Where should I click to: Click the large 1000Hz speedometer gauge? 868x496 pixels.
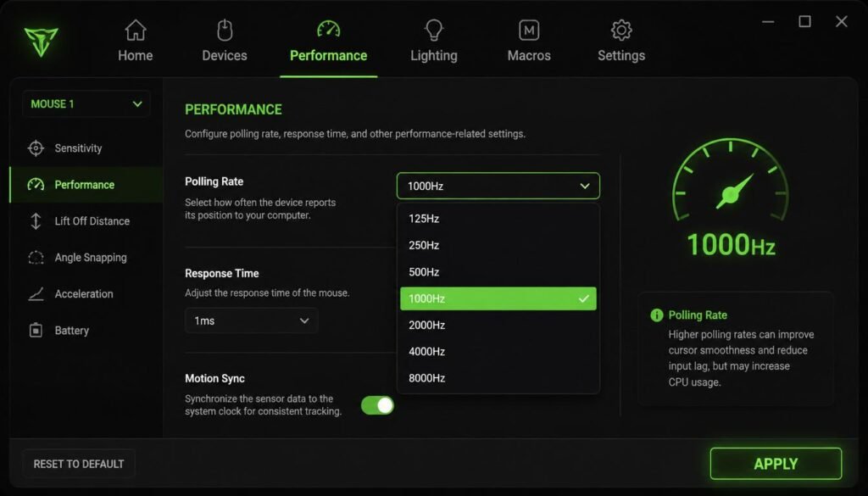coord(731,180)
